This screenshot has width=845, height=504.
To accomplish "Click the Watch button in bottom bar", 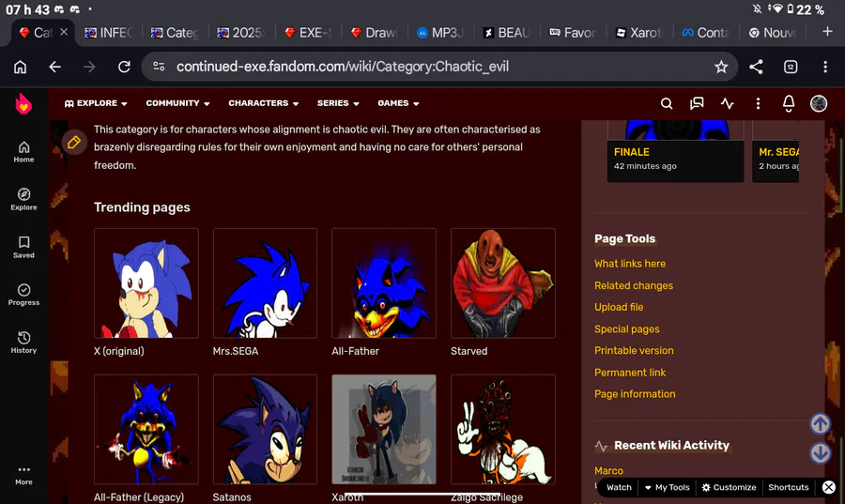I will coord(619,487).
